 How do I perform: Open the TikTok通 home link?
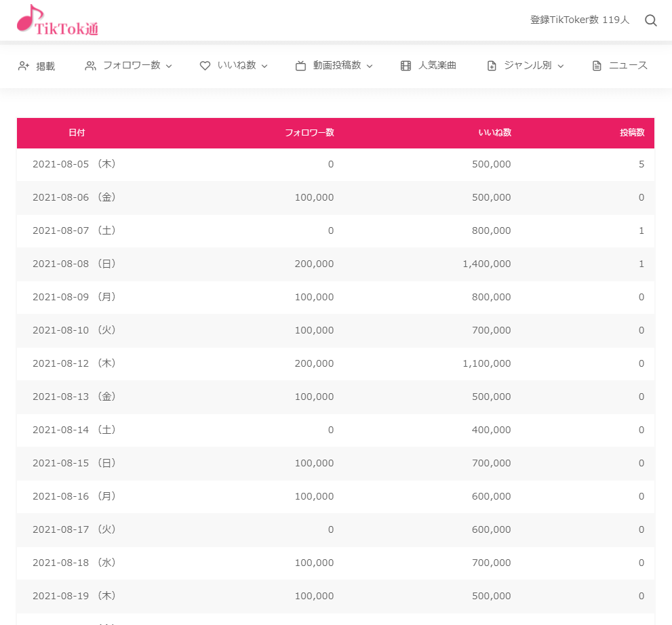(57, 20)
